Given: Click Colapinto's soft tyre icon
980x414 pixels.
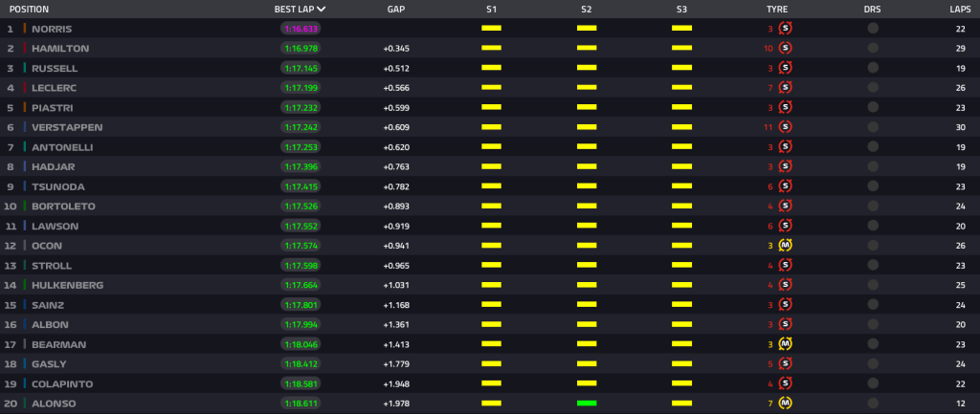Looking at the screenshot, I should click(786, 383).
